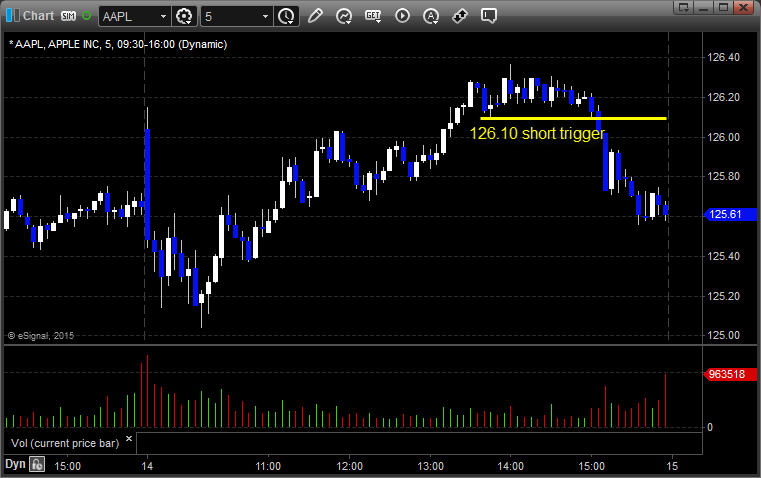Click the green connection status indicator
The width and height of the screenshot is (761, 478).
(x=87, y=16)
